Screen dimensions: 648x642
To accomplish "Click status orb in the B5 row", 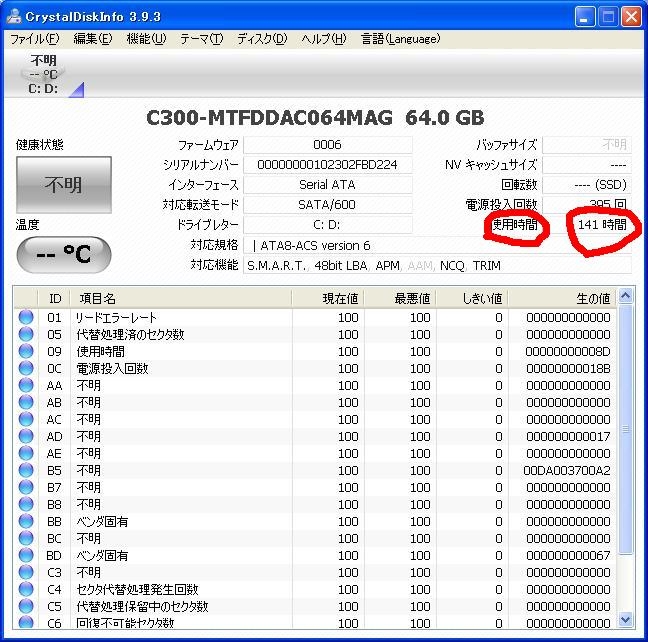I will (x=26, y=470).
